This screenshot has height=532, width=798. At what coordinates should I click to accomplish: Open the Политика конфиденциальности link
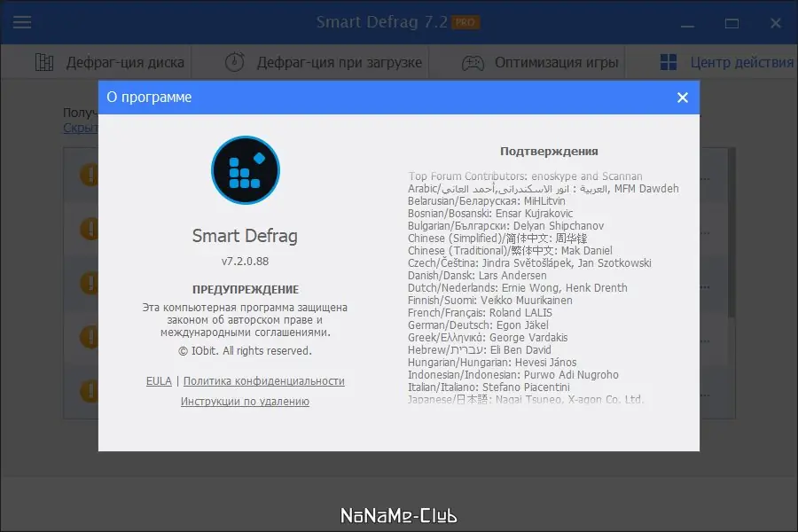point(263,381)
